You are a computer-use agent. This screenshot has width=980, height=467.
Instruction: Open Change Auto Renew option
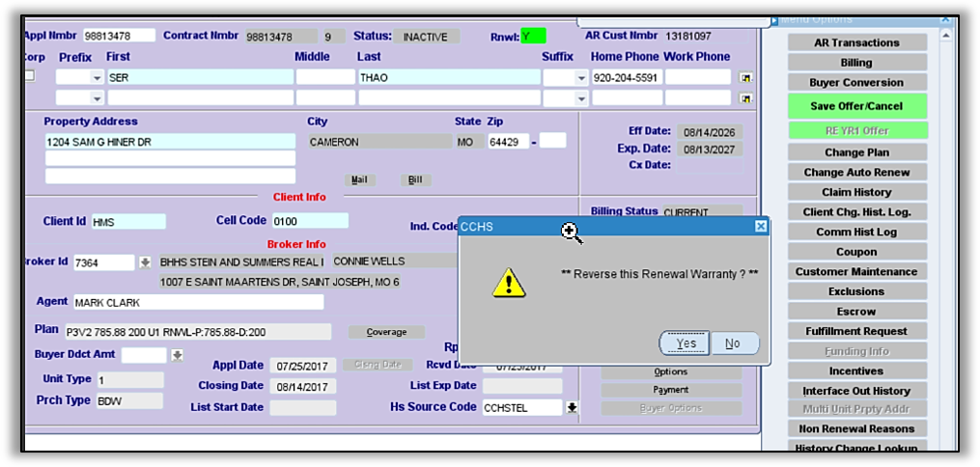point(856,173)
